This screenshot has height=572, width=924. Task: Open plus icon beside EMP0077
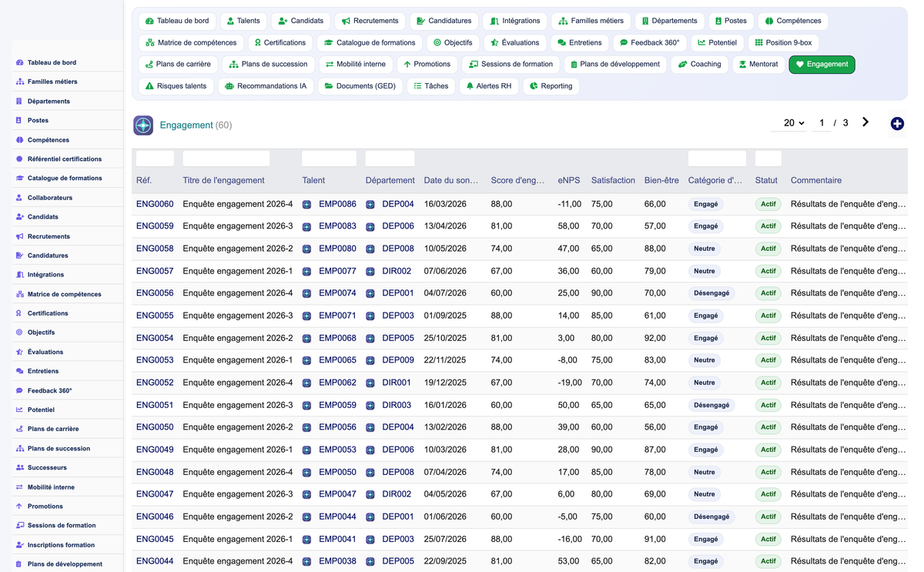click(306, 272)
